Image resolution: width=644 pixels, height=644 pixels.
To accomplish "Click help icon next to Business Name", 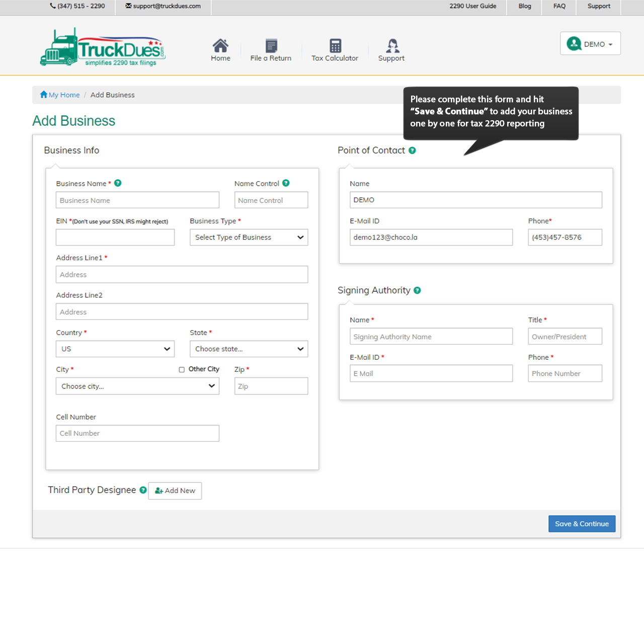I will (118, 183).
